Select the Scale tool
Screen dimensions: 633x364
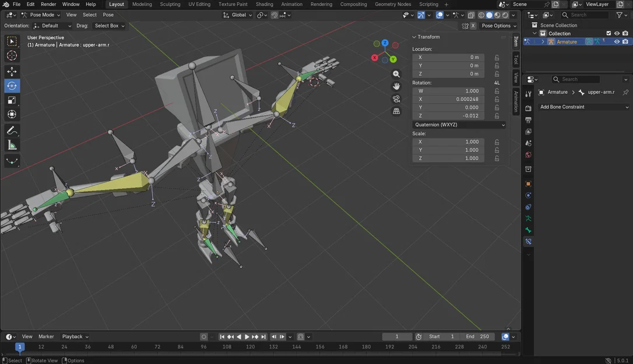[x=12, y=100]
